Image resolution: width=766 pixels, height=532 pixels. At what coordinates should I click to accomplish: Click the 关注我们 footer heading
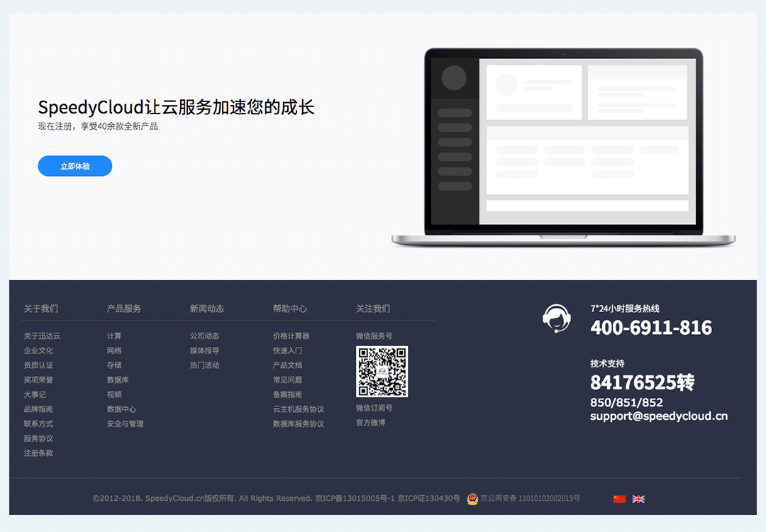pyautogui.click(x=373, y=309)
